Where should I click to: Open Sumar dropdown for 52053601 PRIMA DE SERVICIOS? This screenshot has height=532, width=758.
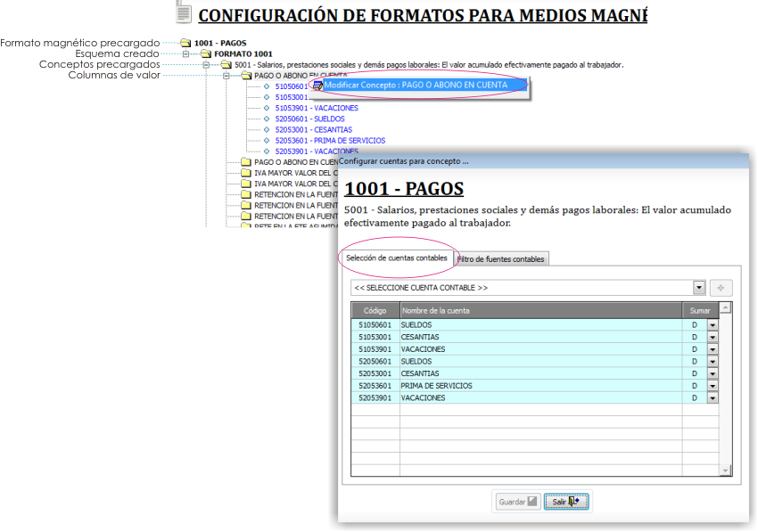point(713,386)
